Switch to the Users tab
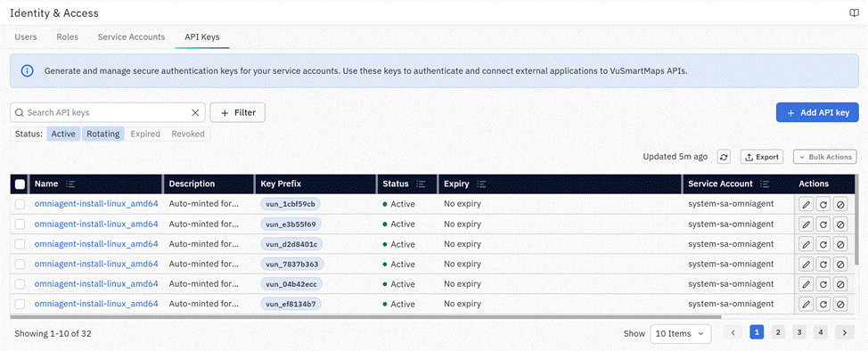The height and width of the screenshot is (351, 868). pos(26,37)
